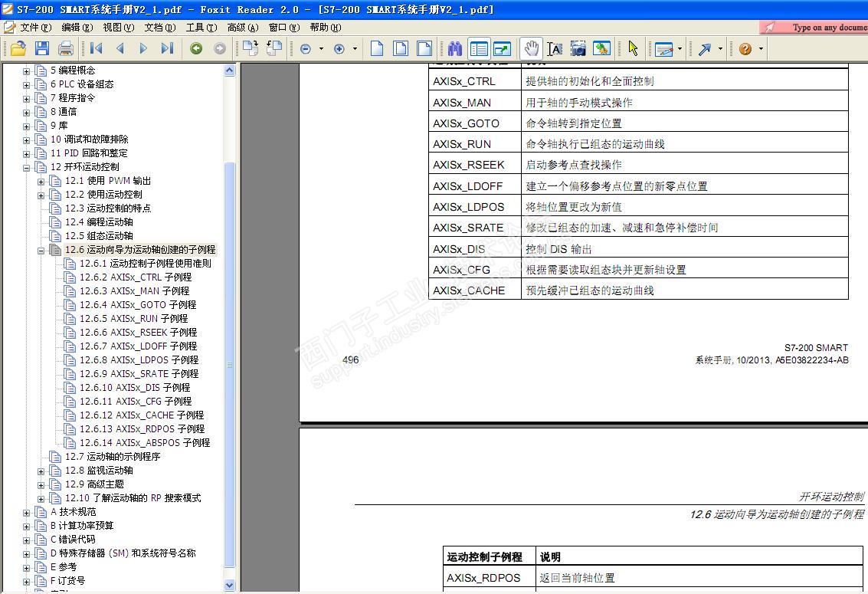Go to the previous page
Viewport: 868px width, 594px height.
pos(120,49)
